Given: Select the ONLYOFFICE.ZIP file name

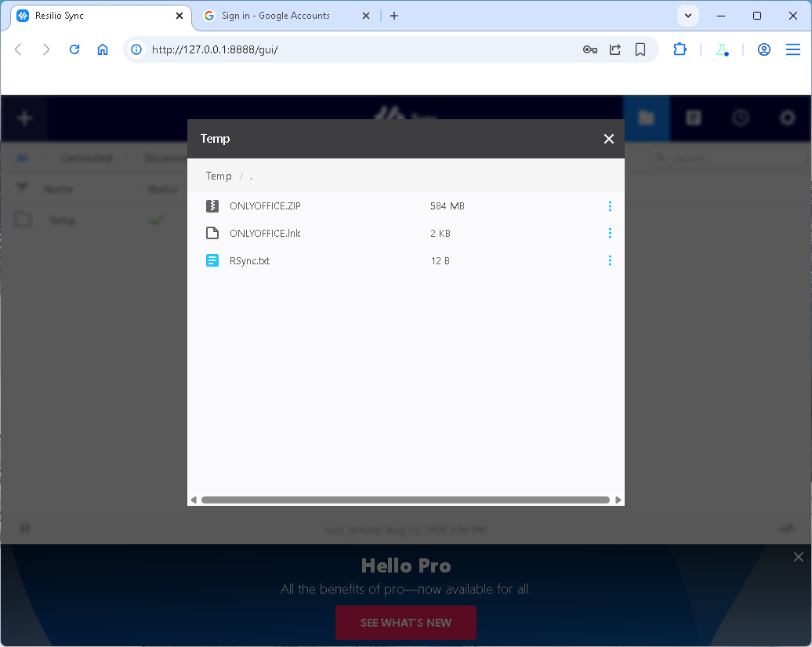Looking at the screenshot, I should pyautogui.click(x=265, y=206).
